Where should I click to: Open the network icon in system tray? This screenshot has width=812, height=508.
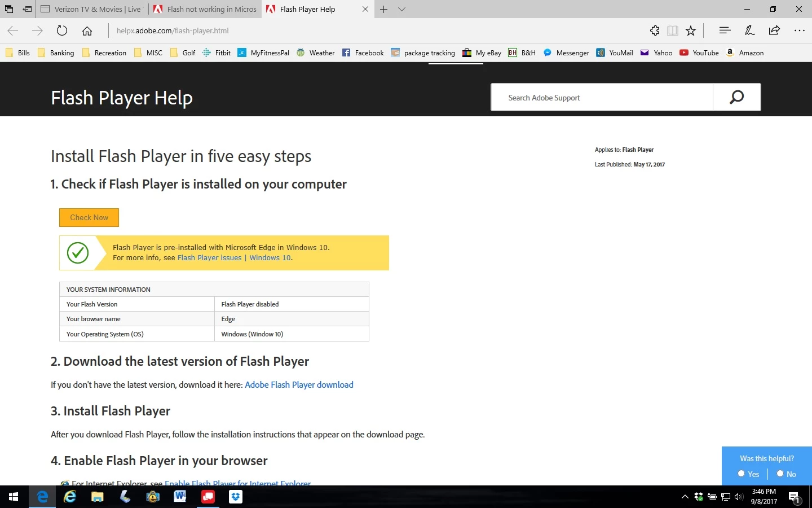[x=726, y=497]
